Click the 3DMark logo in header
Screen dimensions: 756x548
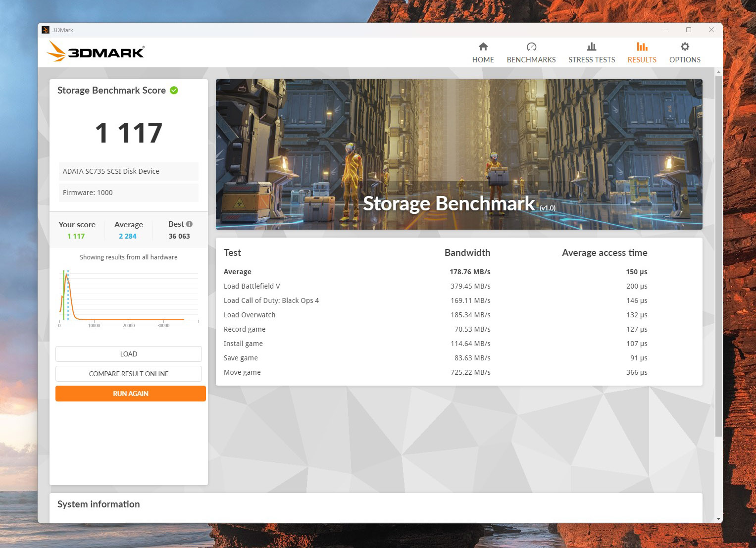96,52
